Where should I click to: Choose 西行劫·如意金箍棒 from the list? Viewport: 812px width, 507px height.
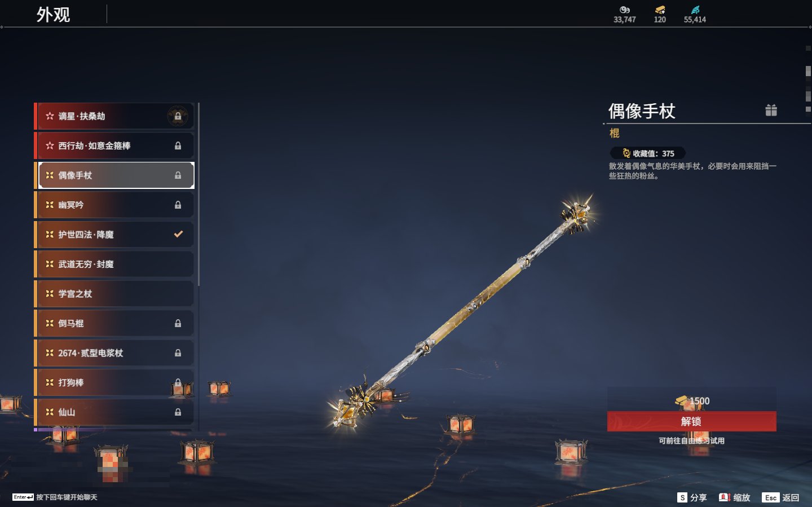[114, 146]
